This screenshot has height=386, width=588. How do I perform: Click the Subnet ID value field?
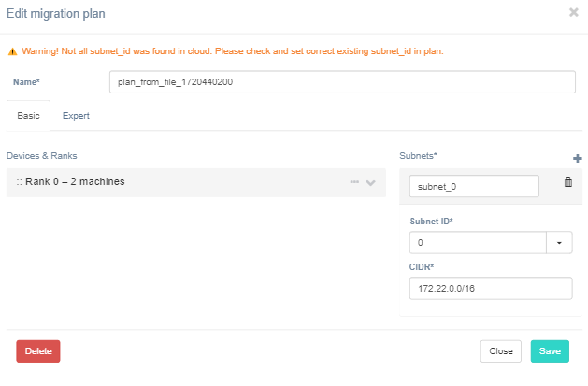(477, 243)
